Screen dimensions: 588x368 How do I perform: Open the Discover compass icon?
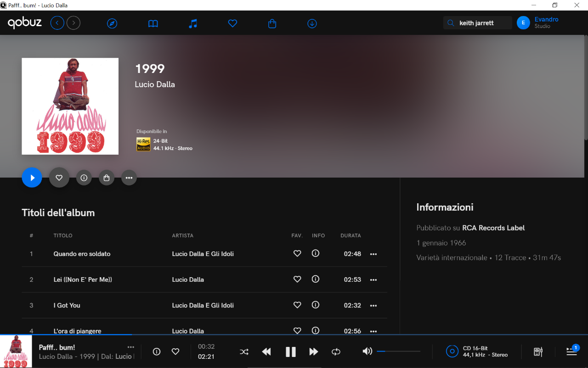coord(112,23)
